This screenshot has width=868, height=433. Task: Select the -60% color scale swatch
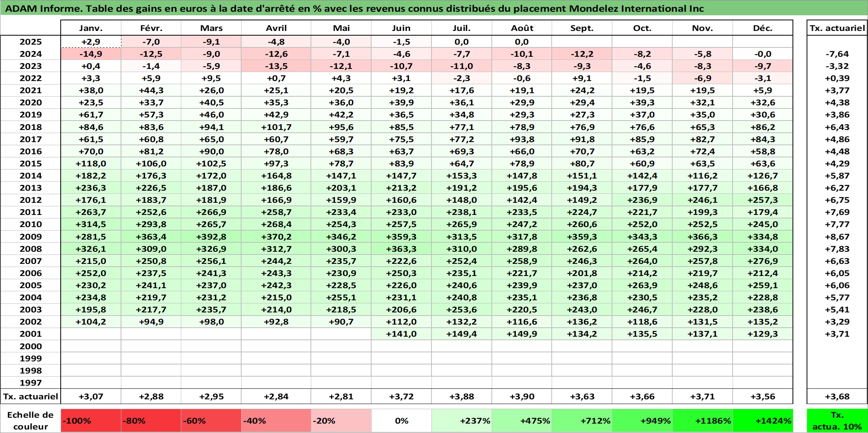click(211, 421)
